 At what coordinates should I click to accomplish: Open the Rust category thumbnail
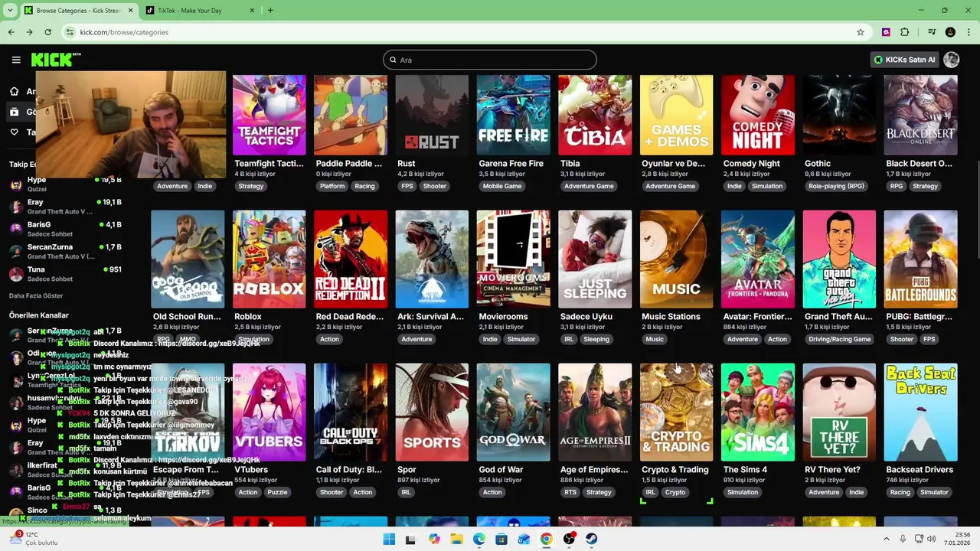(432, 115)
